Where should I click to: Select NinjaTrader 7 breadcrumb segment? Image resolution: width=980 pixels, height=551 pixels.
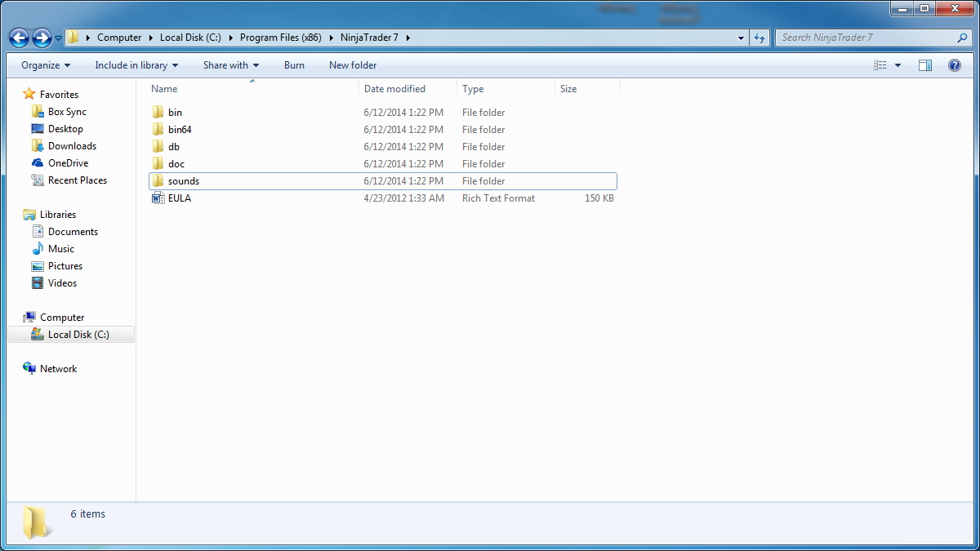(369, 38)
